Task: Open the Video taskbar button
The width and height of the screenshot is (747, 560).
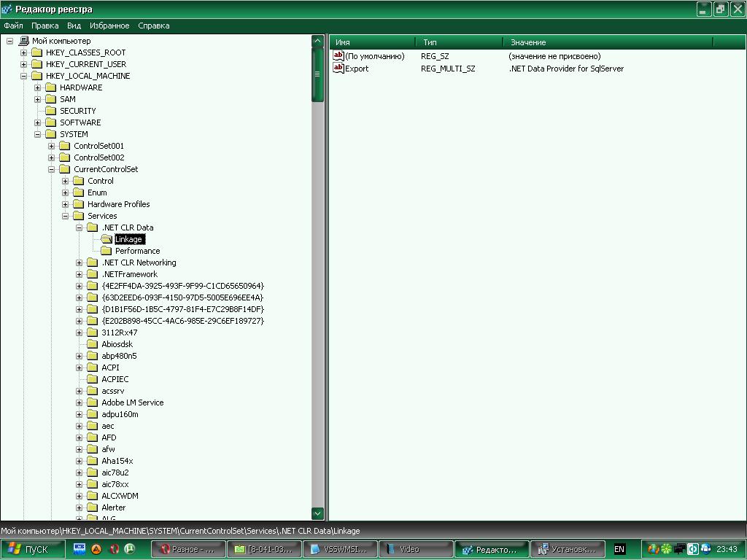Action: (x=417, y=549)
